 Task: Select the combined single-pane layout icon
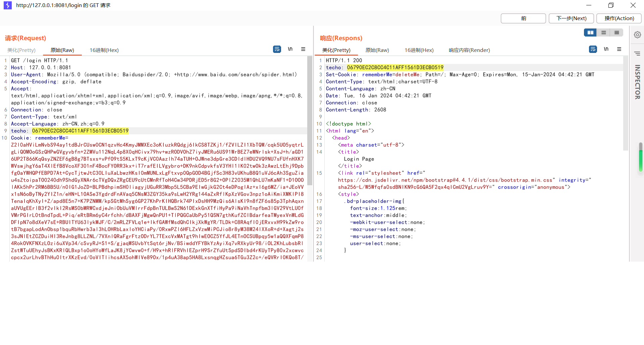click(x=616, y=32)
